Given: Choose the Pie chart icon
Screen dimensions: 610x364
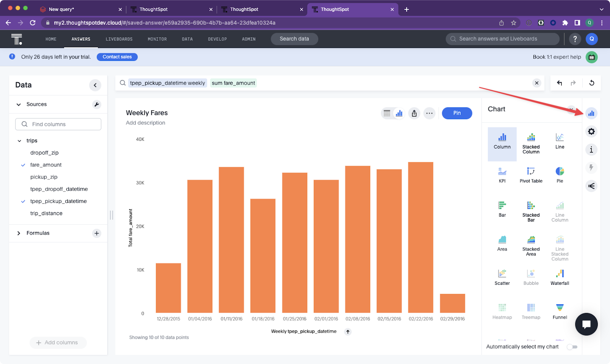Looking at the screenshot, I should click(559, 174).
